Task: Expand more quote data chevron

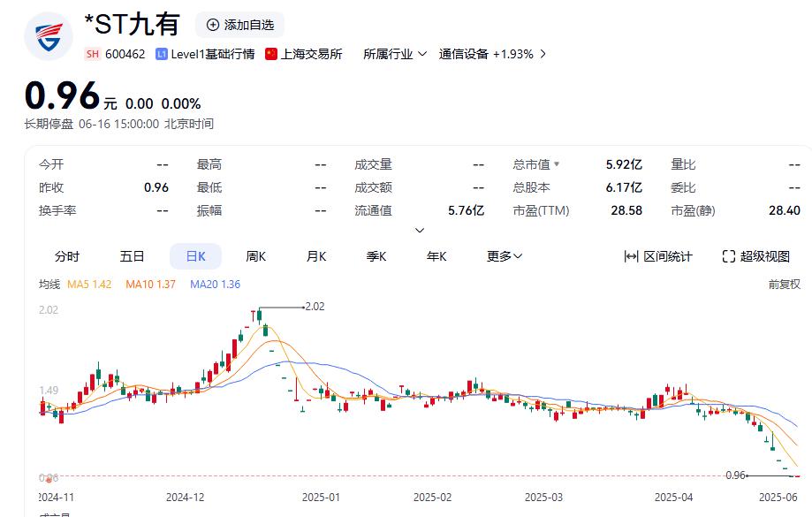Action: 420,230
